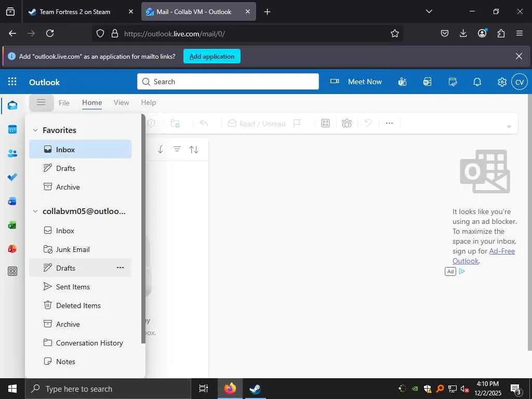Expand the ribbon with the chevron arrow
The image size is (532, 399).
[509, 126]
